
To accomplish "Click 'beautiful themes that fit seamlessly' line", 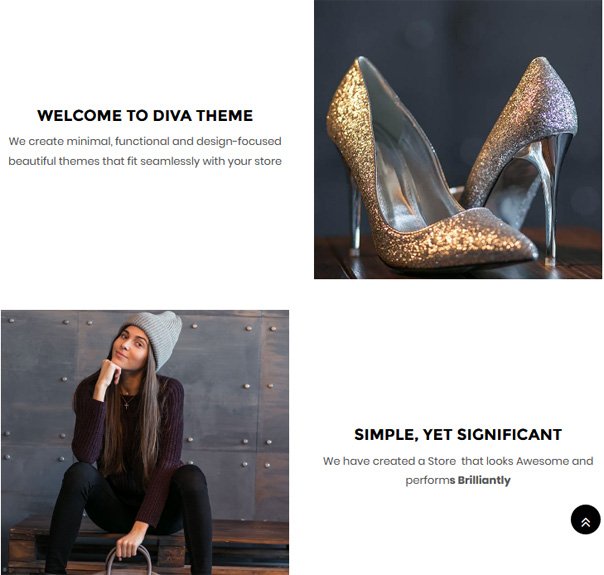I will pyautogui.click(x=104, y=161).
